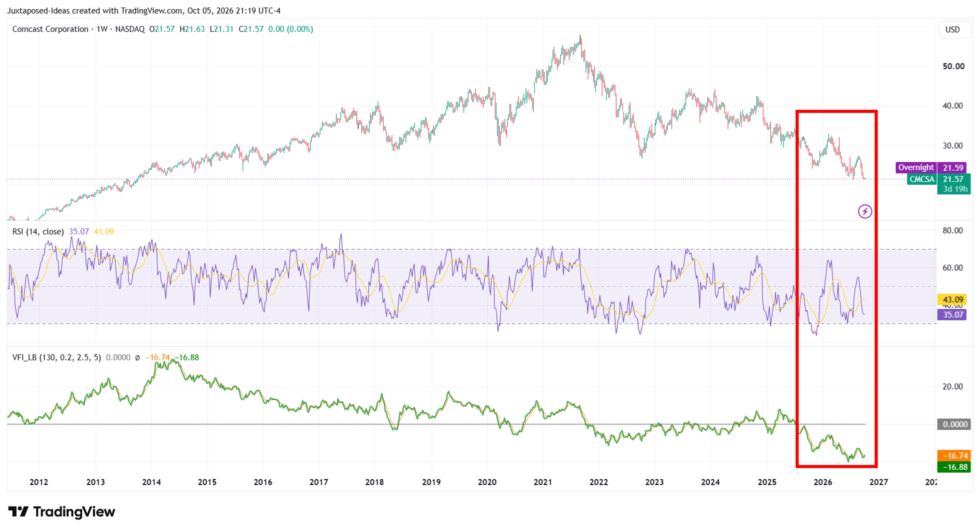Click the 2014 label on the time axis
The height and width of the screenshot is (532, 980).
coord(151,482)
